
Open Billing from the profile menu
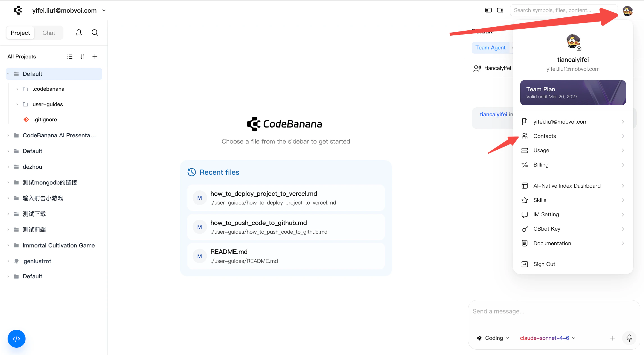click(573, 165)
